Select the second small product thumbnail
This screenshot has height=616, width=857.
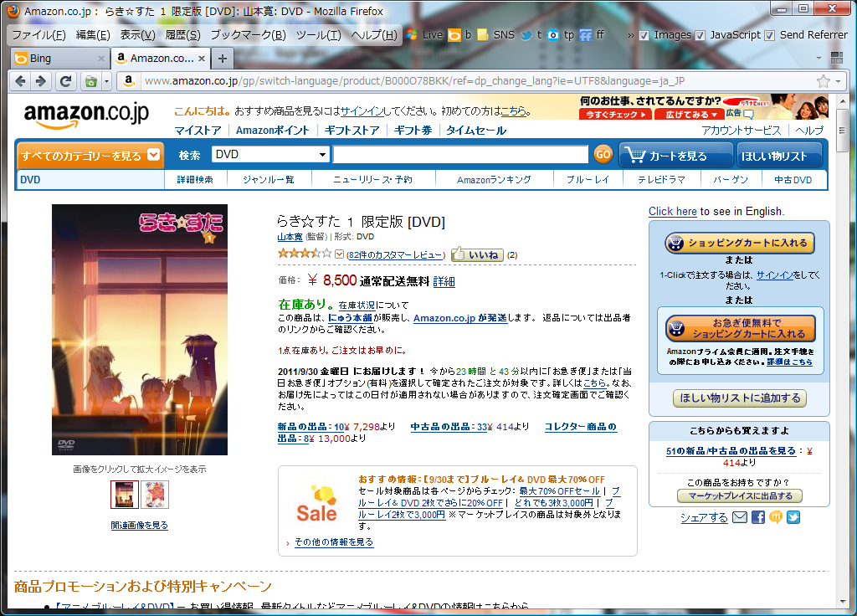(155, 494)
